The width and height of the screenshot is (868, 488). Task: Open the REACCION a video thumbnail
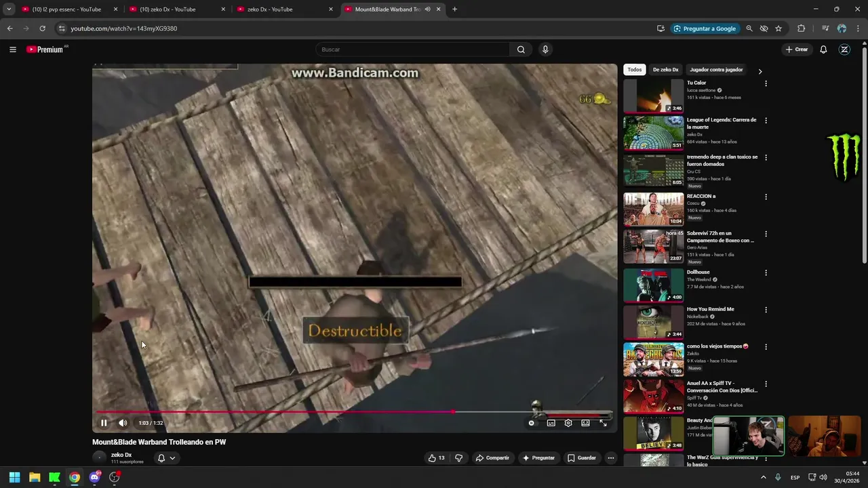tap(654, 209)
